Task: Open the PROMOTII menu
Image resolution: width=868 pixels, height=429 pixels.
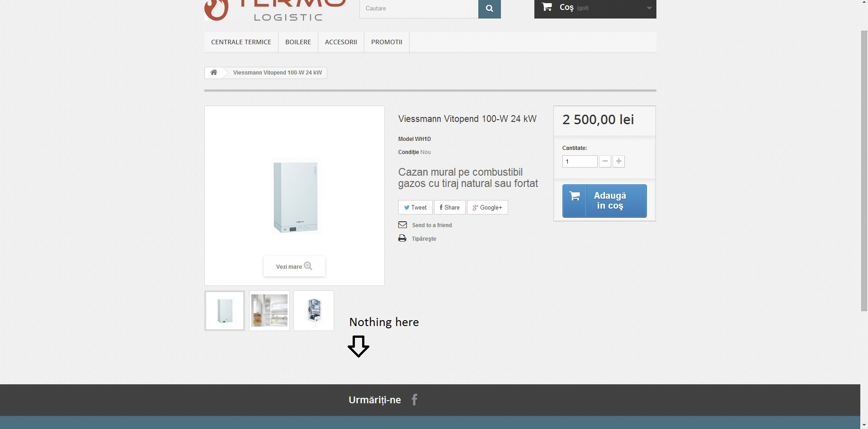Action: (387, 42)
